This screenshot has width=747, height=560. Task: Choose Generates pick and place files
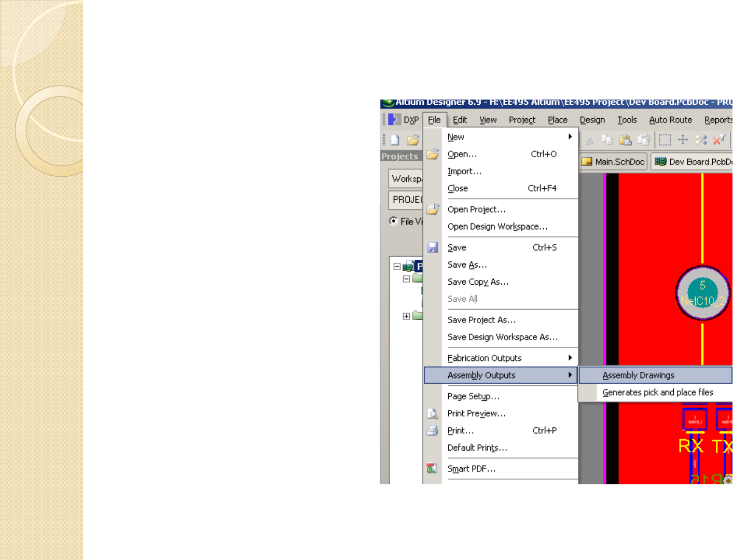click(x=656, y=393)
